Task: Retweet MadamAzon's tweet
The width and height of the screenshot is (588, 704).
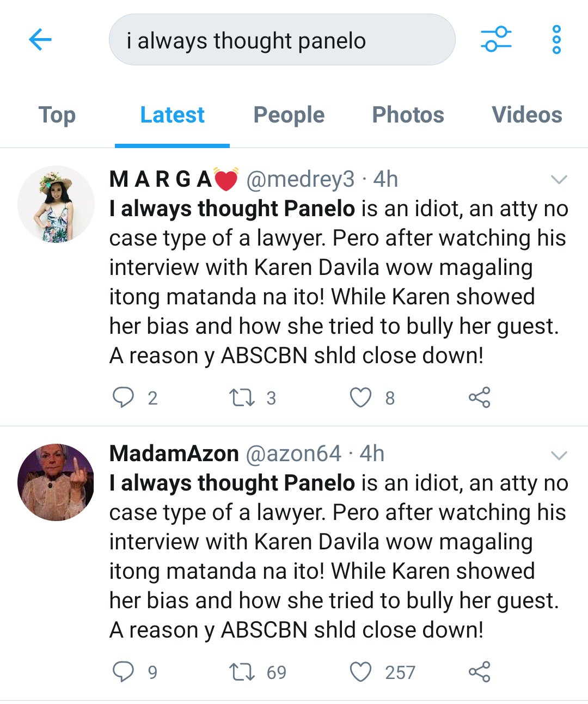Action: click(242, 672)
